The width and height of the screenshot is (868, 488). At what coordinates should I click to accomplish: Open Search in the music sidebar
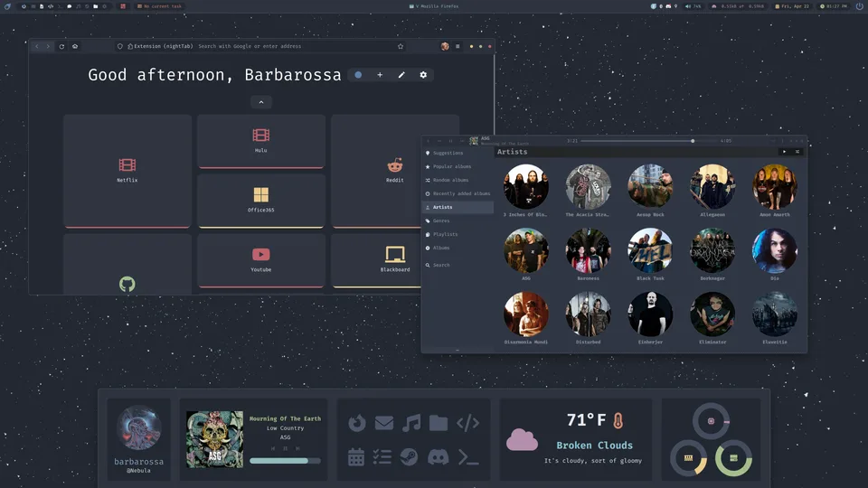(x=458, y=265)
